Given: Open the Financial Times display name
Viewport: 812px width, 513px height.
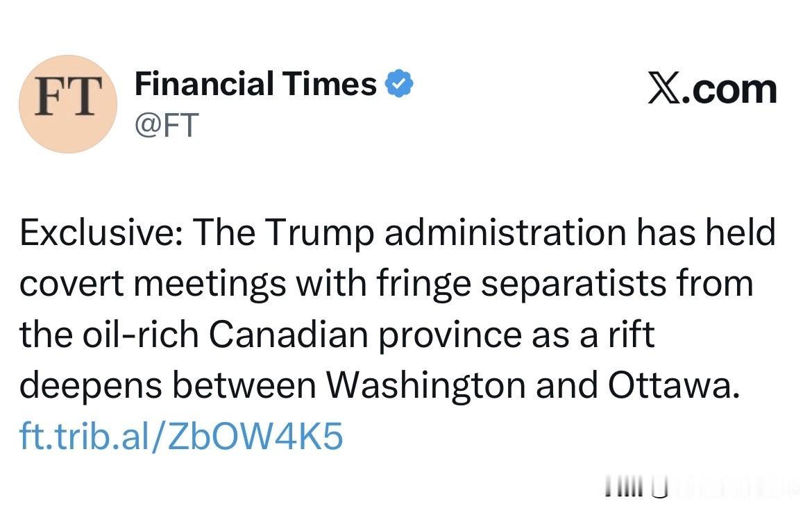Looking at the screenshot, I should coord(255,85).
